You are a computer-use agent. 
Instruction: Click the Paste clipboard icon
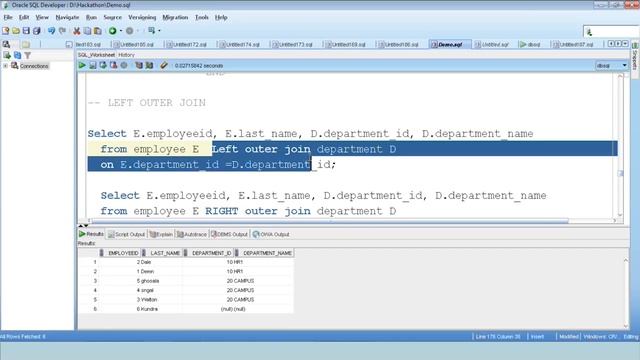click(x=98, y=31)
